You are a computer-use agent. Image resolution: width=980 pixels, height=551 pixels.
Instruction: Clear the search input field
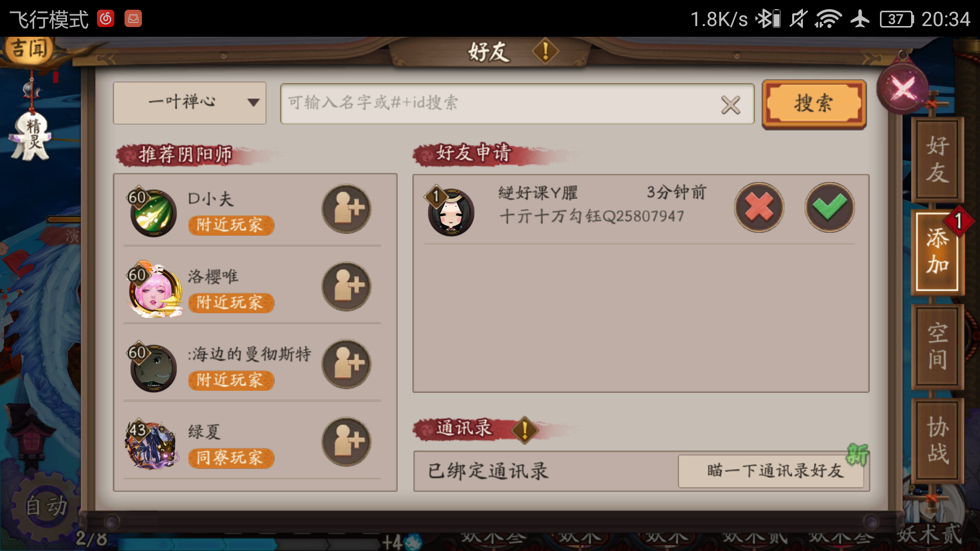tap(730, 105)
